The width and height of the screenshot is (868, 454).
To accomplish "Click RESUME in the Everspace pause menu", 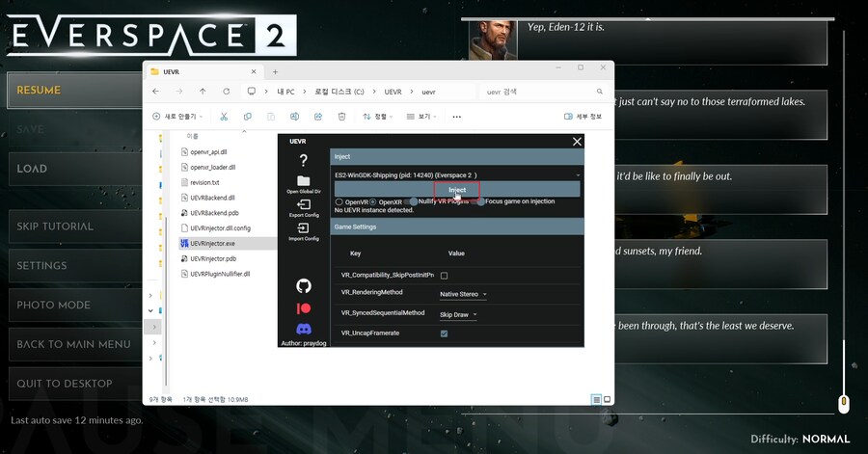I will click(x=75, y=91).
